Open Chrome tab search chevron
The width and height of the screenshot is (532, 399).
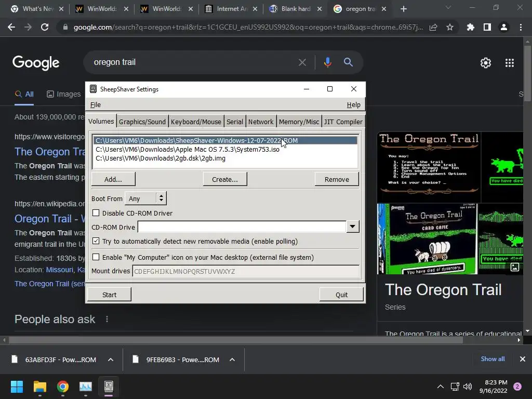click(448, 7)
